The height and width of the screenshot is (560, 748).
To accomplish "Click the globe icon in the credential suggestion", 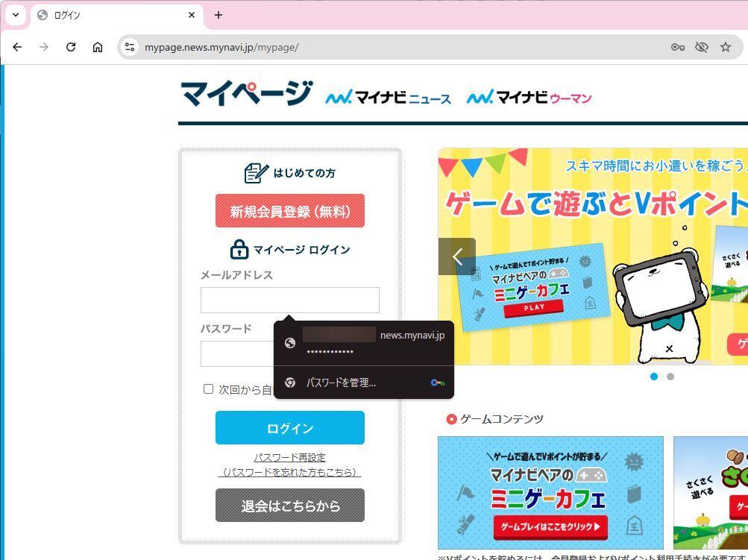I will pyautogui.click(x=290, y=343).
